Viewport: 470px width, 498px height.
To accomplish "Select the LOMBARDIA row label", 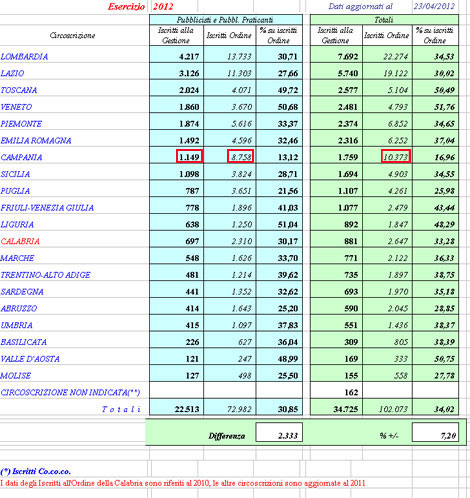I will click(24, 57).
